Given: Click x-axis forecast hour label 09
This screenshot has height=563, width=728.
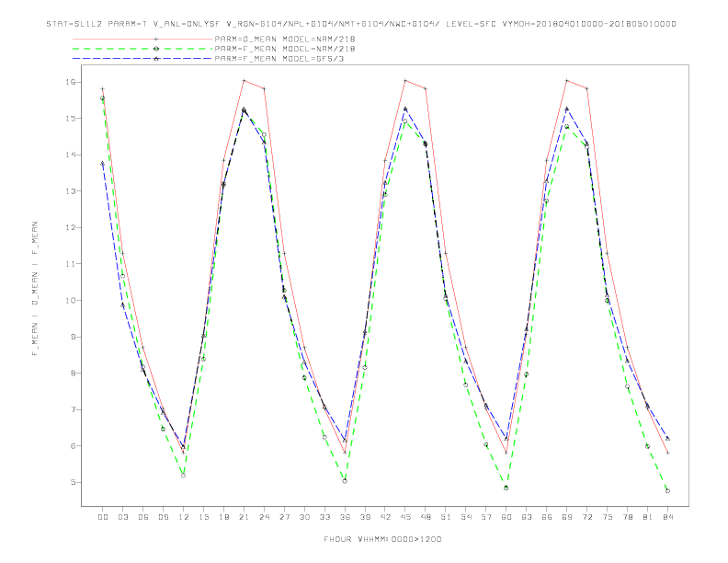Looking at the screenshot, I should [164, 517].
